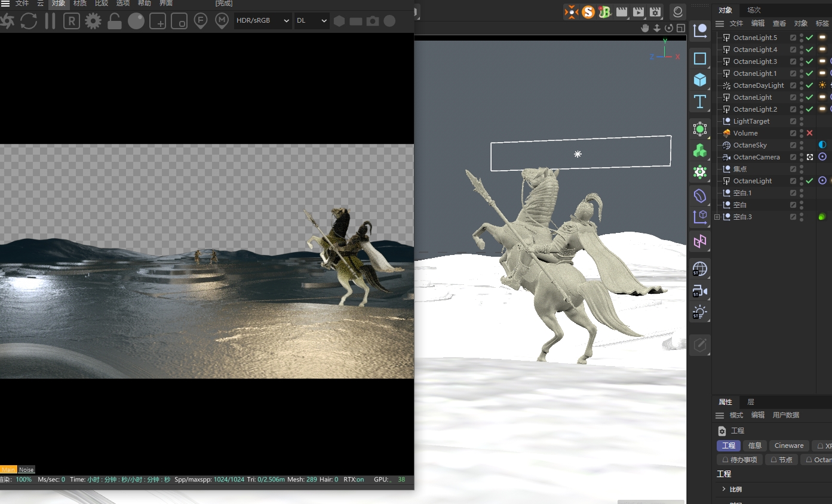Select the clay mode sphere icon
832x504 pixels.
(x=136, y=21)
